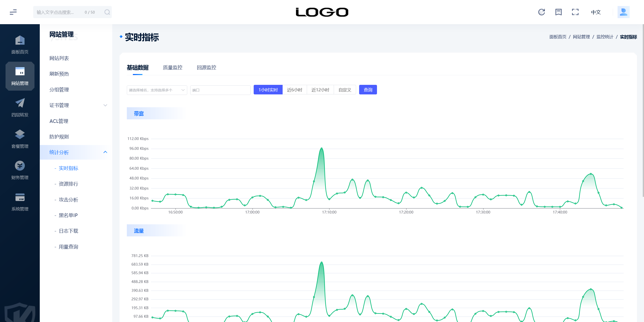Image resolution: width=644 pixels, height=322 pixels.
Task: Select 1小时实时 time range
Action: [268, 90]
